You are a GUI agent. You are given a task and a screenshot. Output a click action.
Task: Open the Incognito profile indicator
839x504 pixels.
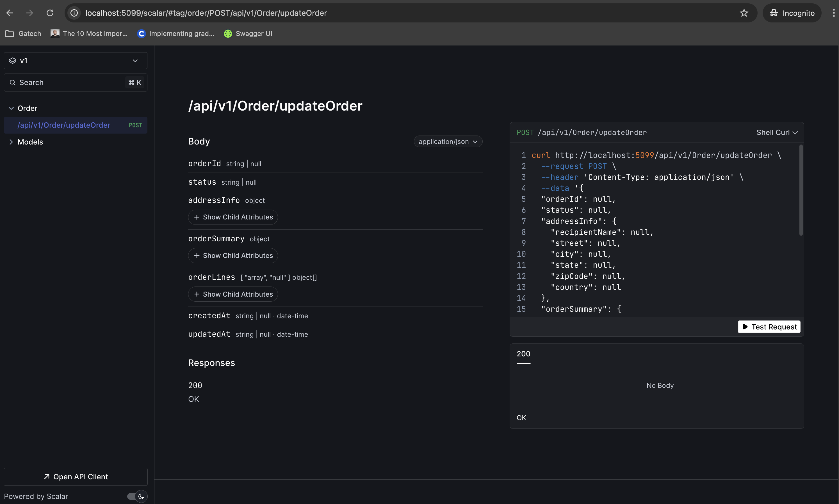(x=792, y=13)
